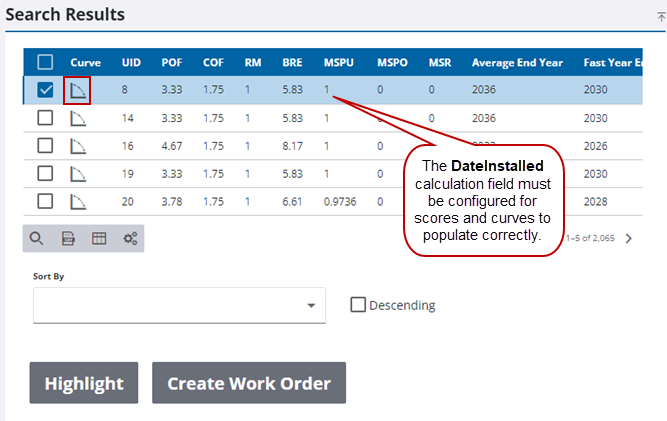This screenshot has height=421, width=667.
Task: Sort by the POF column header
Action: pyautogui.click(x=172, y=62)
